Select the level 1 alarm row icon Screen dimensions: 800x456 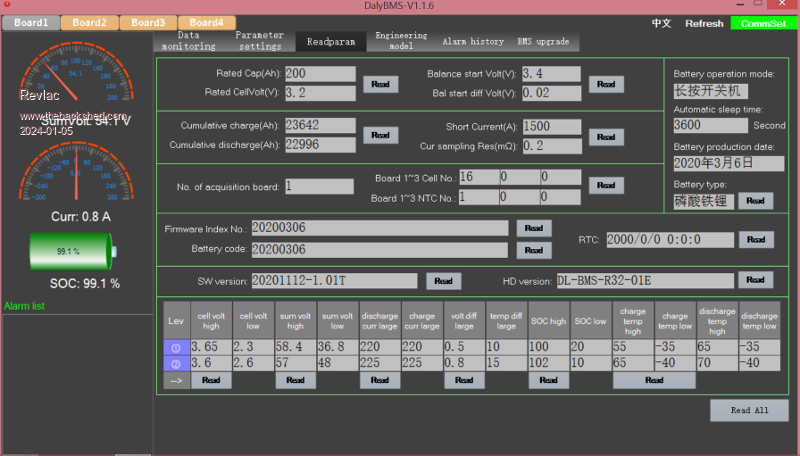tap(176, 347)
